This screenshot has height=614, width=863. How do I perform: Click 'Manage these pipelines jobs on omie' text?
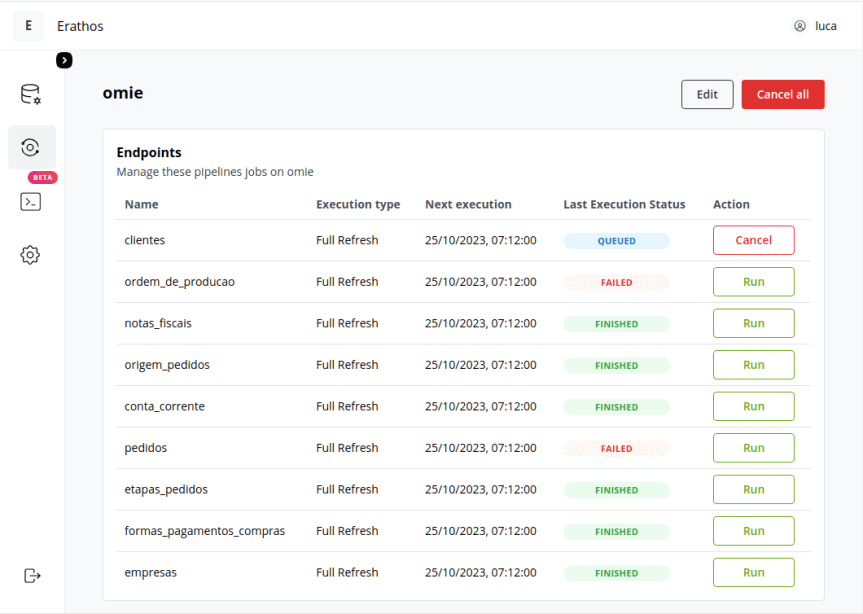tap(215, 172)
